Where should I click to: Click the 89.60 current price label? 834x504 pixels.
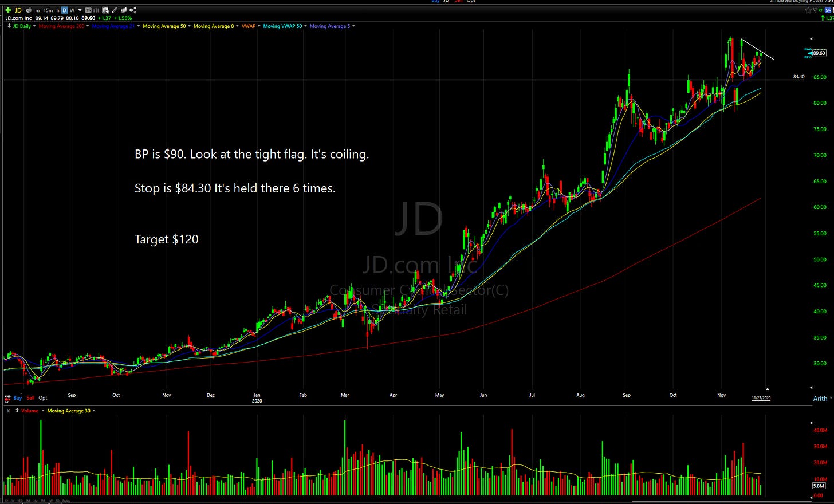pos(819,53)
